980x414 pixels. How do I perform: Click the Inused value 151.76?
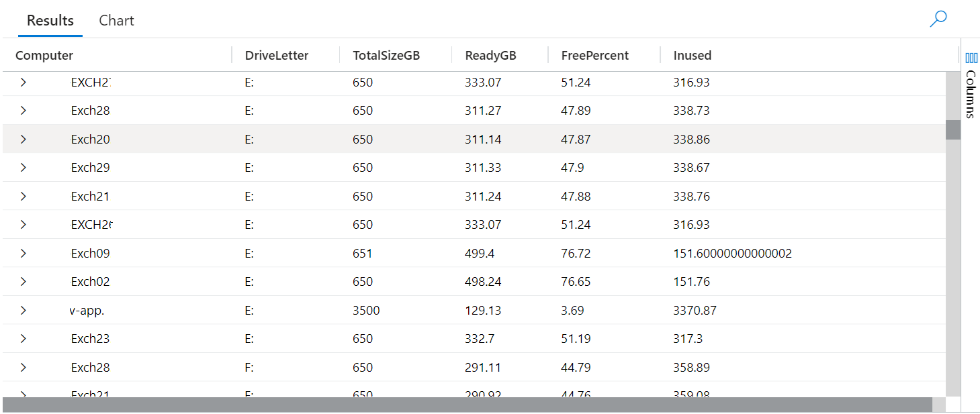coord(691,282)
